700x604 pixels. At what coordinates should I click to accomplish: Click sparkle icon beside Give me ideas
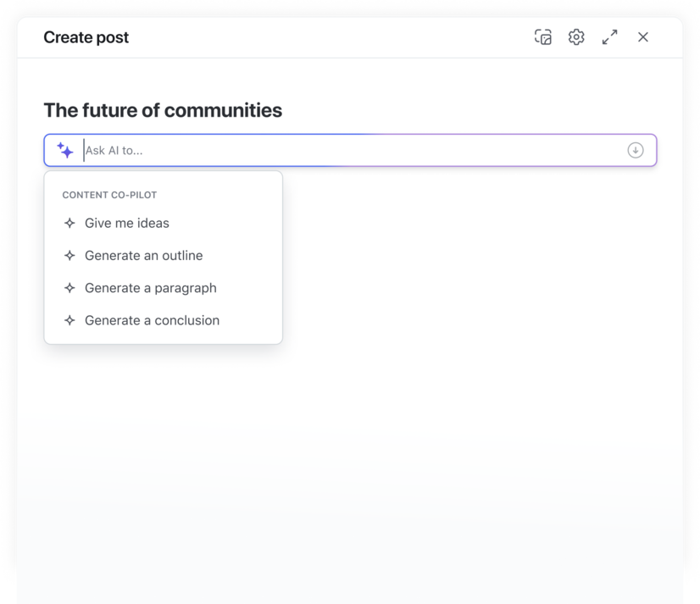(x=69, y=223)
